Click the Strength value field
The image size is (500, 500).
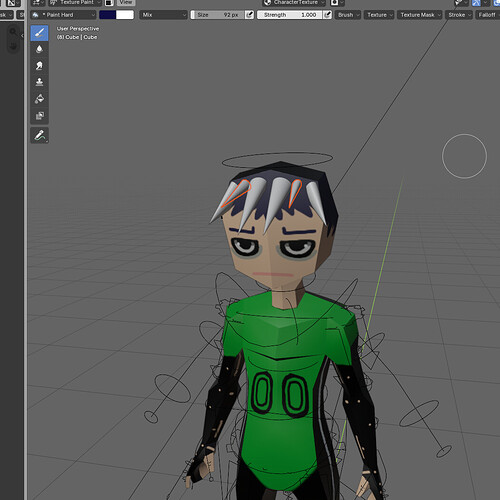coord(289,15)
